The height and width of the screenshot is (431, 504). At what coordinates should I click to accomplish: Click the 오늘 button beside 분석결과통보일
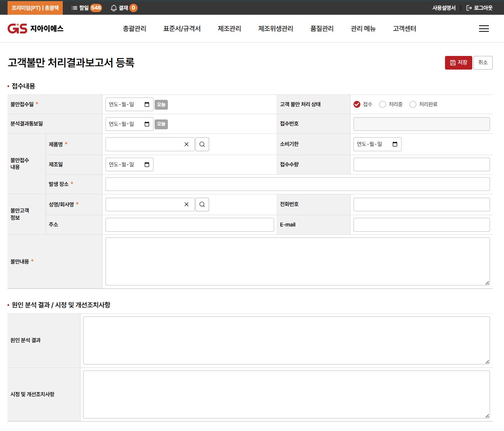coord(161,124)
